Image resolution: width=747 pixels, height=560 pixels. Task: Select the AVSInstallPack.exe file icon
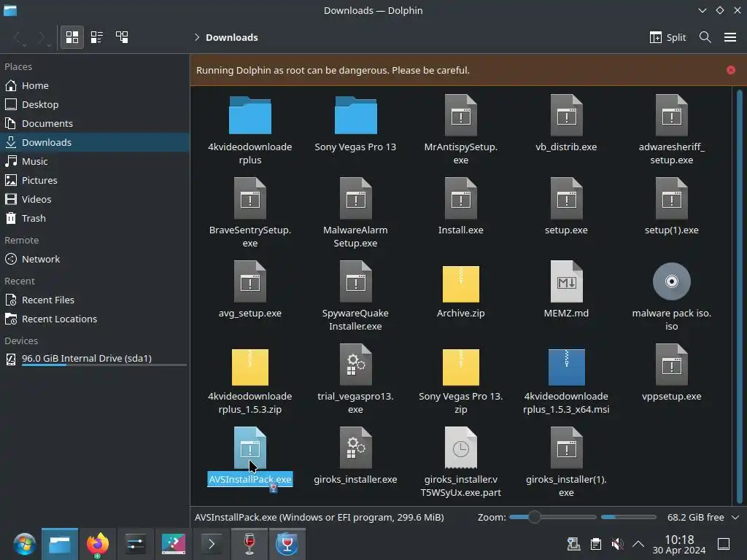[x=250, y=448]
